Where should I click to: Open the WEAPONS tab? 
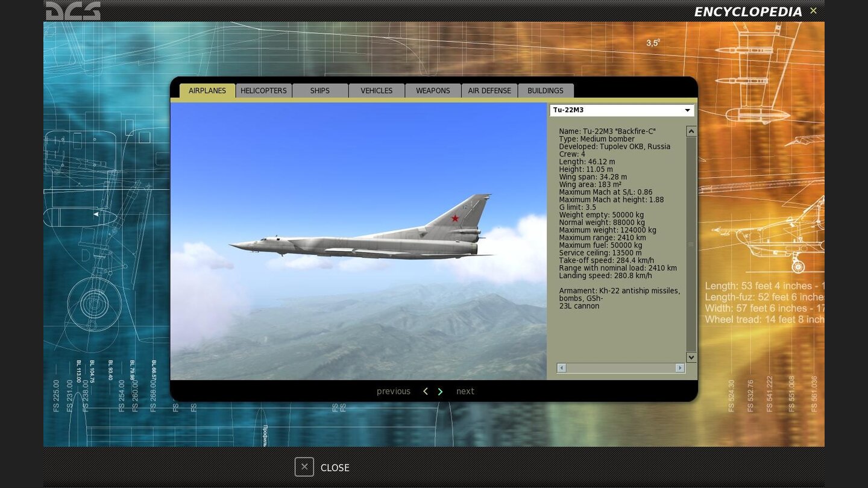[x=433, y=90]
